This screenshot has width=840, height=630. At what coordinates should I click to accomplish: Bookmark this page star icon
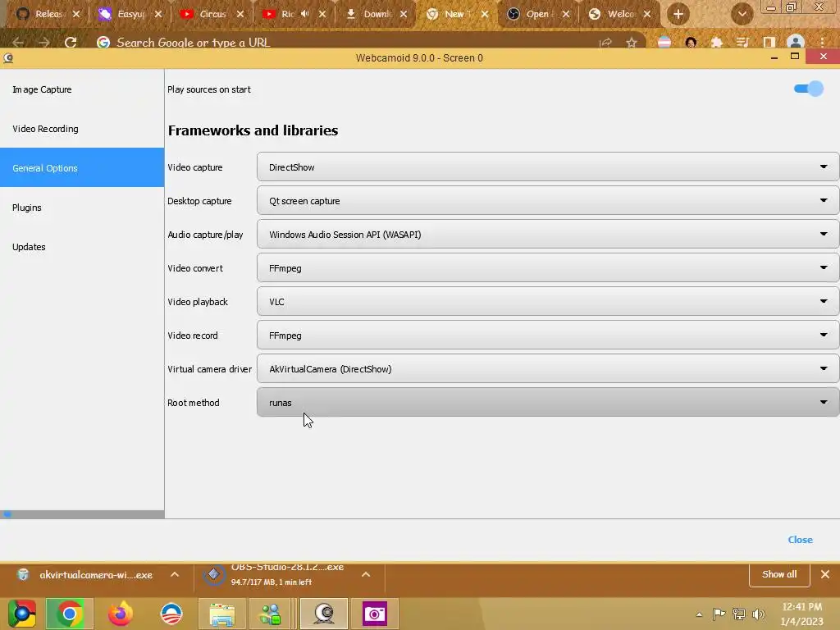pyautogui.click(x=632, y=43)
